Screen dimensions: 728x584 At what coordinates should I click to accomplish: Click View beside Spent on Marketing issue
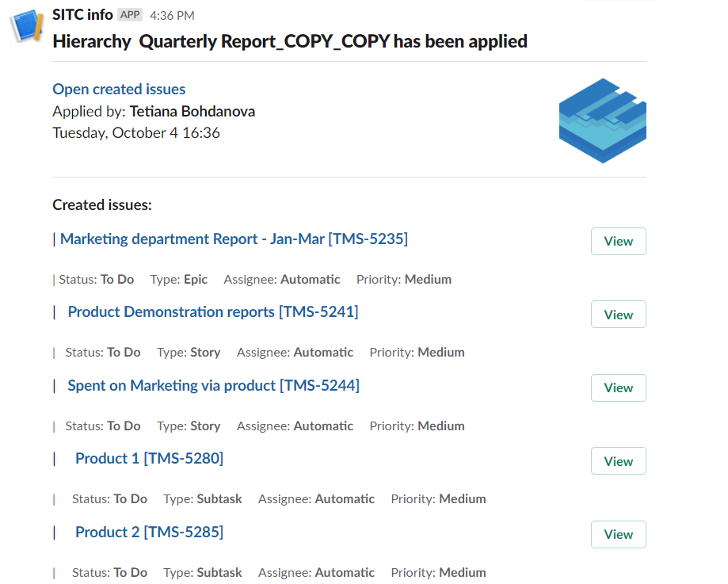click(x=618, y=388)
